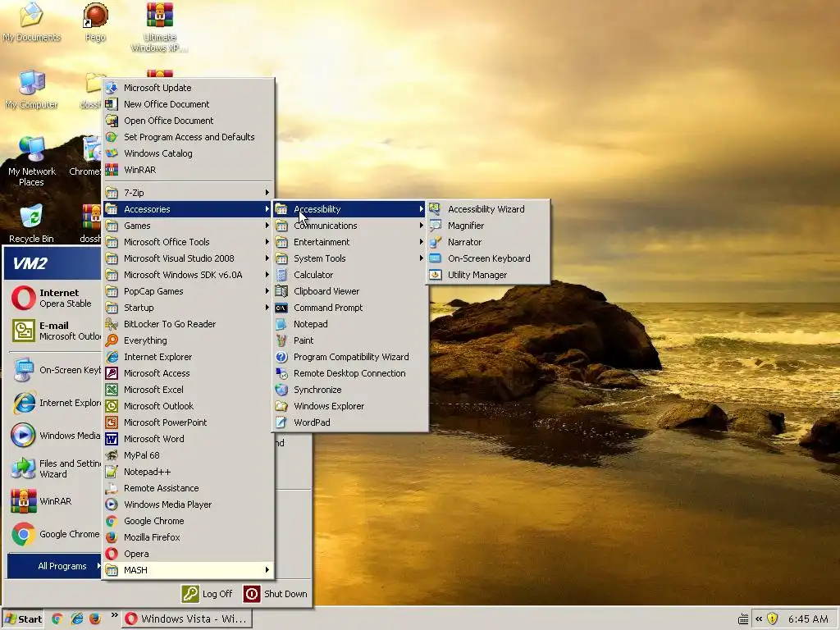Click the Remote Assistance icon
Screen dimensions: 840x630
pos(112,488)
